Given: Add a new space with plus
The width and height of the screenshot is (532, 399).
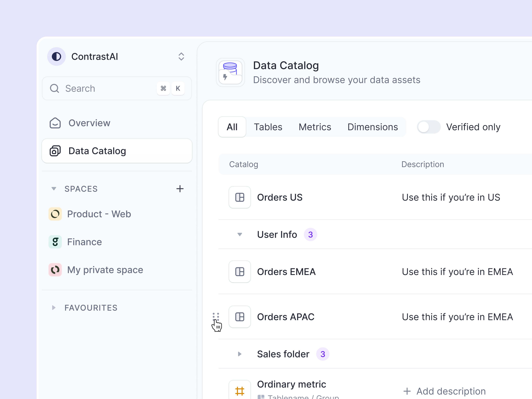Looking at the screenshot, I should pyautogui.click(x=180, y=189).
